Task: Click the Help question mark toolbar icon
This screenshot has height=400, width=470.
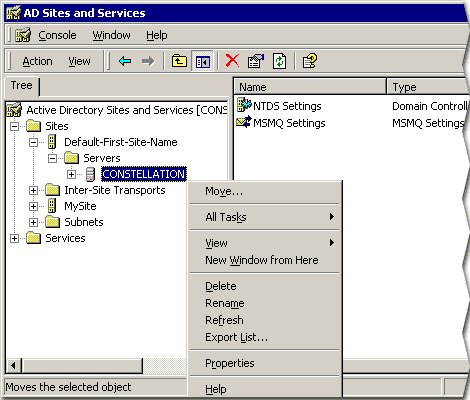Action: tap(310, 61)
